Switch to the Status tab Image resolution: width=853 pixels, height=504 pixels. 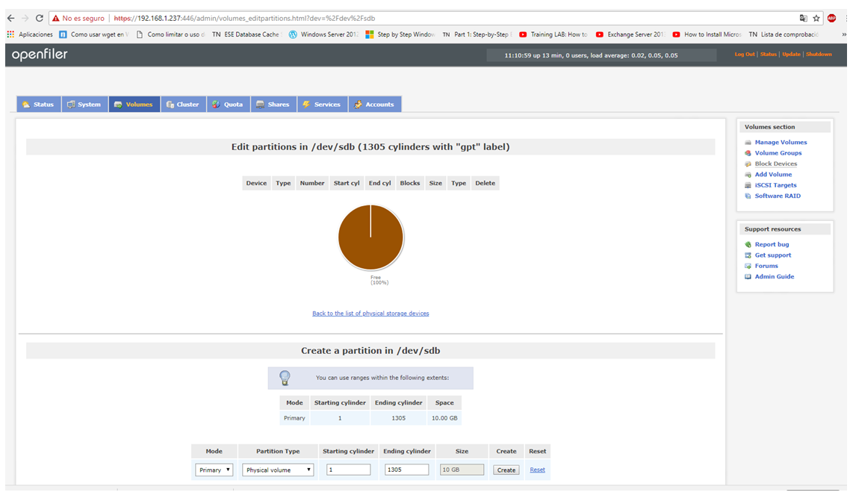[x=39, y=105]
